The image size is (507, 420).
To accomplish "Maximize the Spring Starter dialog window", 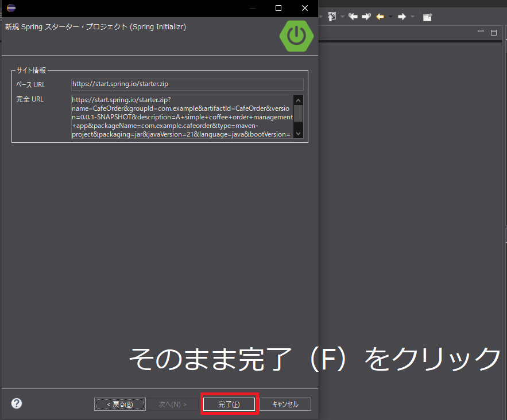I will point(278,8).
